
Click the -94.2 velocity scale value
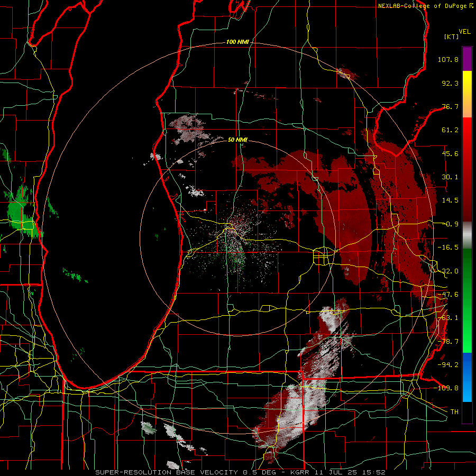448,364
